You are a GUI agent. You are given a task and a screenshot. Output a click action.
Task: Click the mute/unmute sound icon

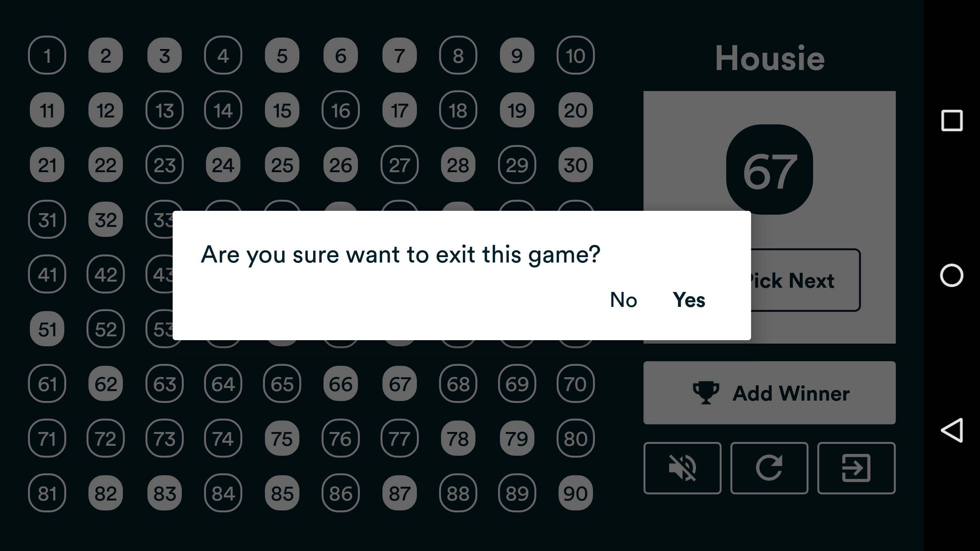[683, 468]
